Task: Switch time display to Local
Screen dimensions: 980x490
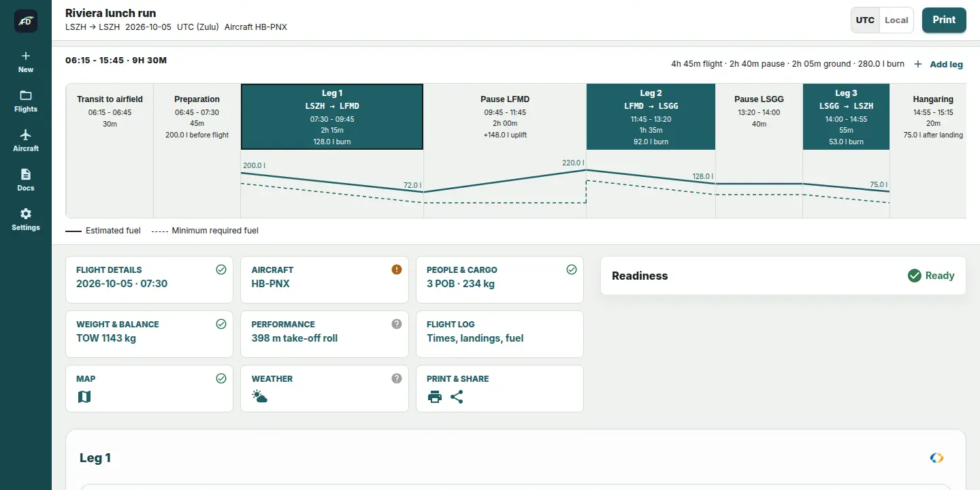Action: 896,20
